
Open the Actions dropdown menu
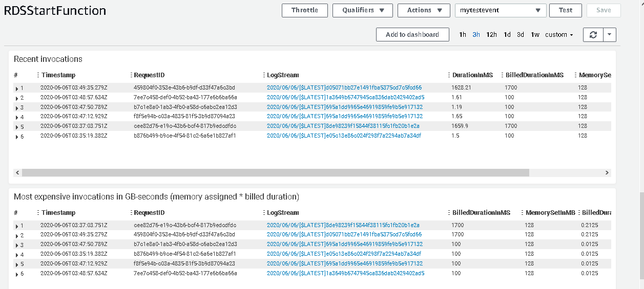tap(424, 10)
